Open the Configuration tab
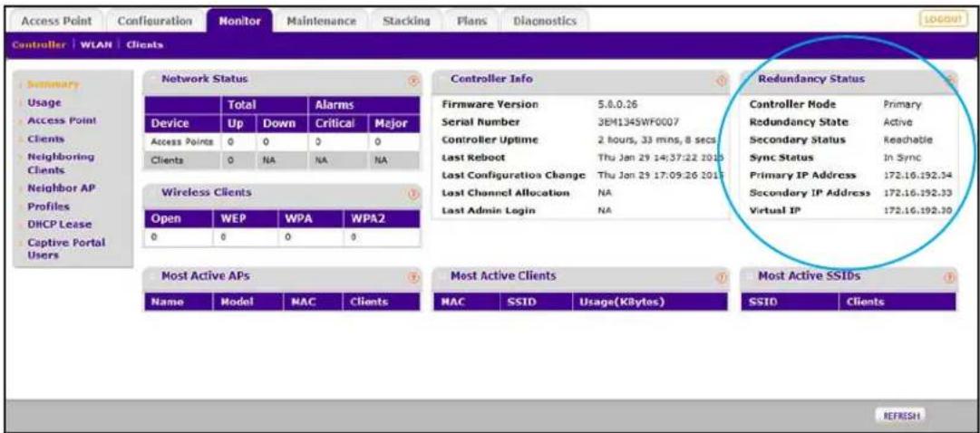This screenshot has height=433, width=980. point(155,21)
